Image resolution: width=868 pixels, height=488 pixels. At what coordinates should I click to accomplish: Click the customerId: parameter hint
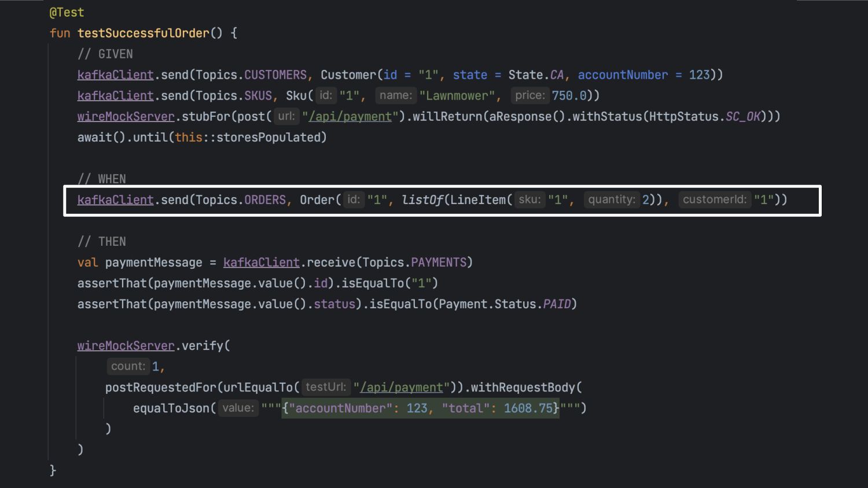[x=715, y=199]
